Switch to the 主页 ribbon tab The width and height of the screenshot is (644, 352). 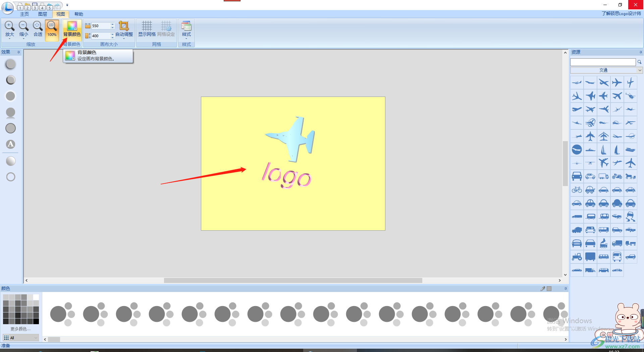pyautogui.click(x=24, y=14)
